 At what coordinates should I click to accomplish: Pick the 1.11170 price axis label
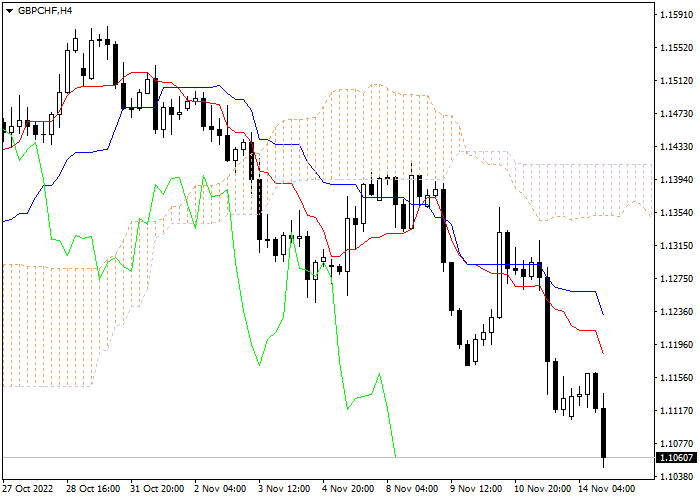(x=676, y=411)
